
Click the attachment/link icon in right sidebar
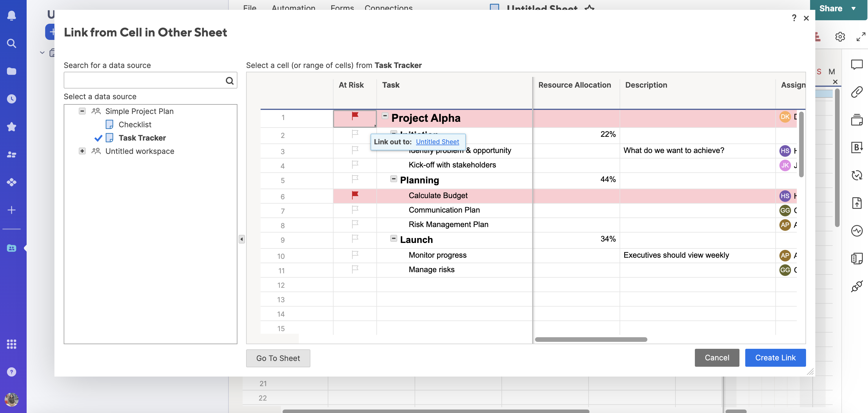pos(856,93)
